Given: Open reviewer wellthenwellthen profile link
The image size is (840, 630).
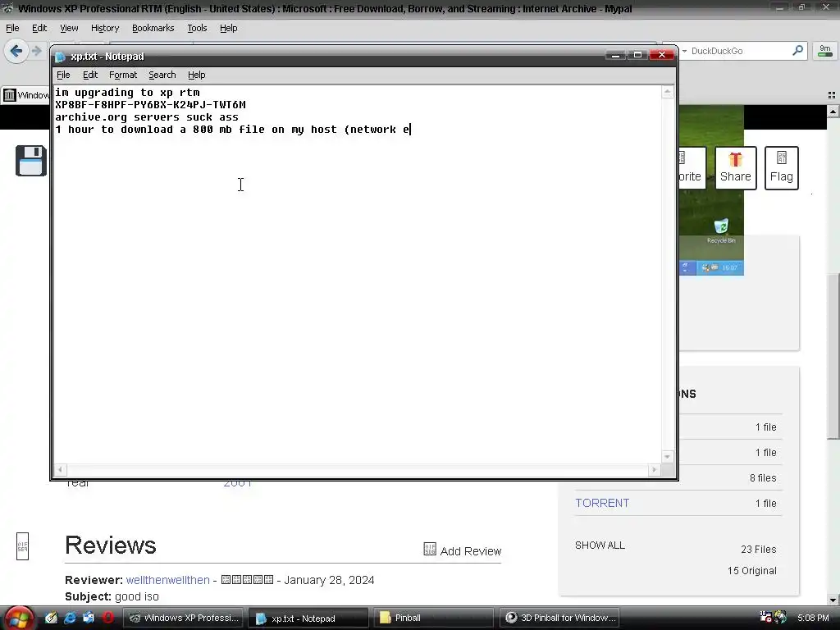Looking at the screenshot, I should tap(167, 580).
